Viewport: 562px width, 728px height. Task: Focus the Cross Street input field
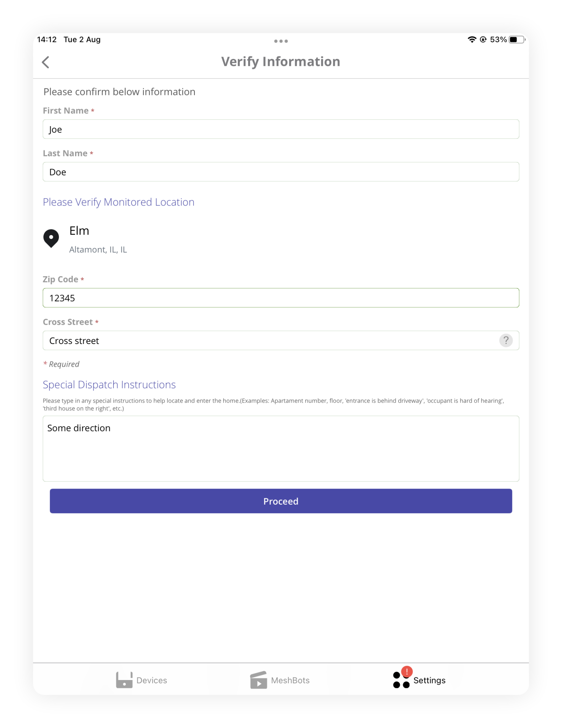pyautogui.click(x=281, y=340)
